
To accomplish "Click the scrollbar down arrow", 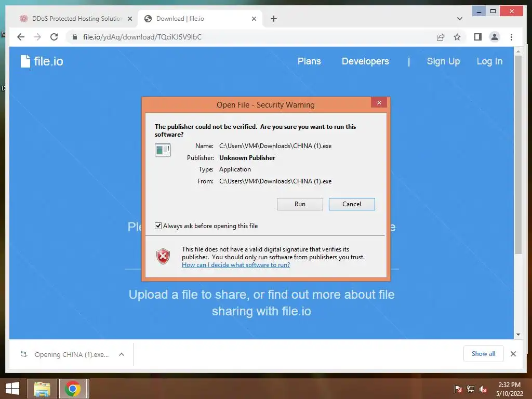I will click(x=518, y=335).
